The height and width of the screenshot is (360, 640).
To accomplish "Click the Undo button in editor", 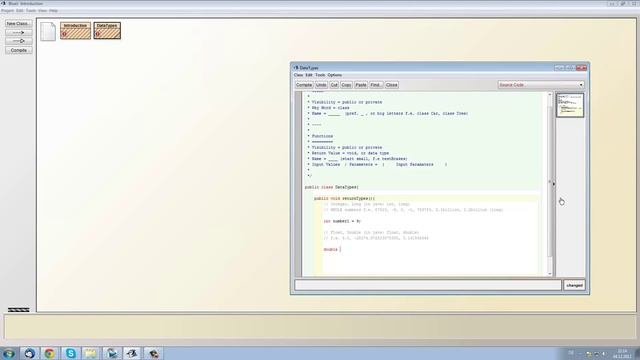I will (321, 85).
